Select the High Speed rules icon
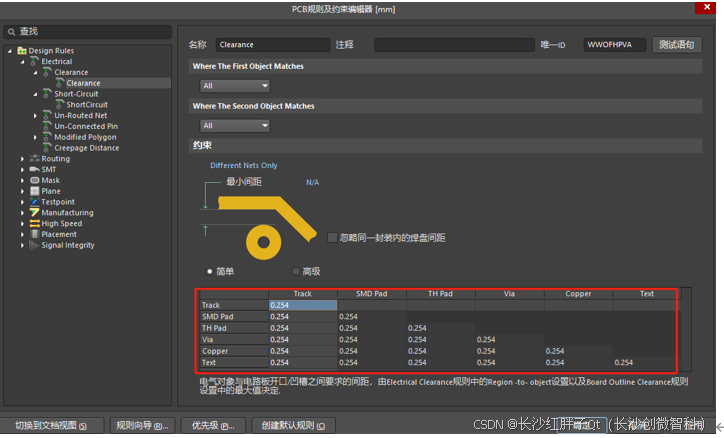The image size is (724, 438). click(35, 223)
